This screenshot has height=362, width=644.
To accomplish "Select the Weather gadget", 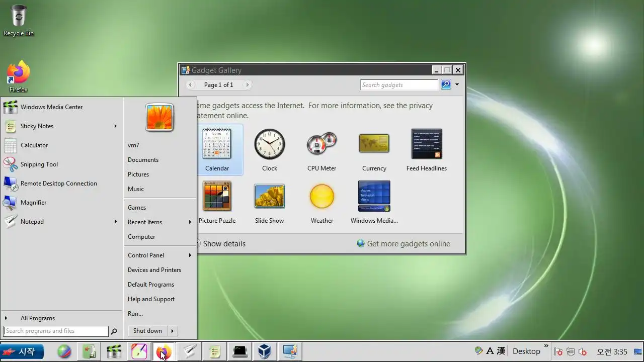I will click(x=321, y=202).
